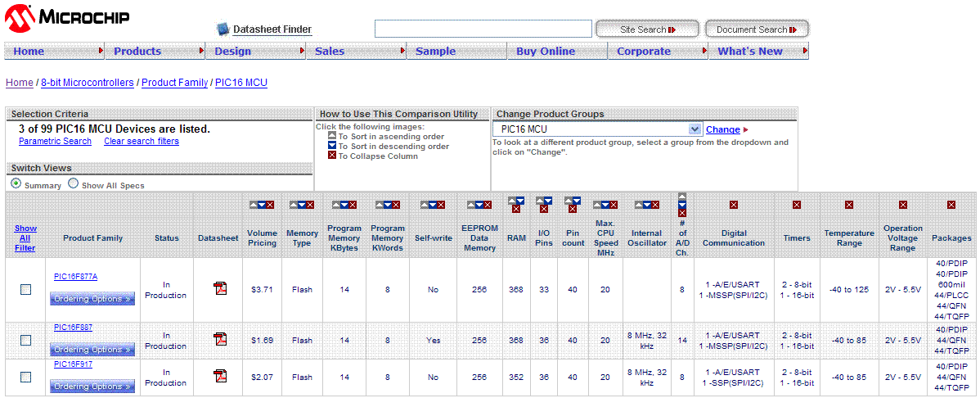Open the What's New menu
The height and width of the screenshot is (398, 980).
pos(759,52)
